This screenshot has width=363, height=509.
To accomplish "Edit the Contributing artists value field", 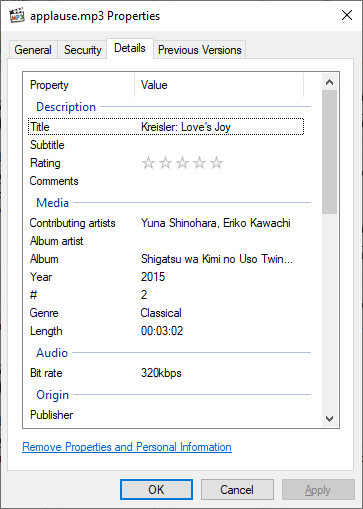I will tap(216, 223).
